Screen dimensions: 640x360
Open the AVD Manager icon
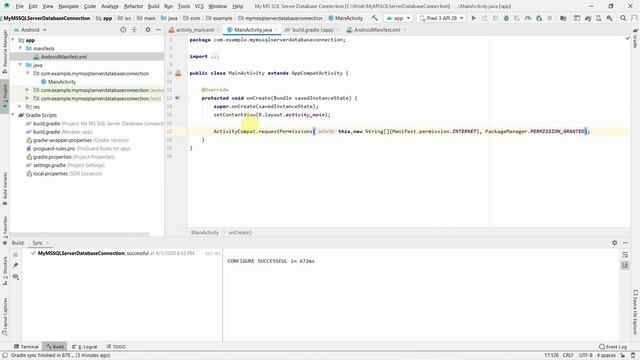pyautogui.click(x=598, y=18)
